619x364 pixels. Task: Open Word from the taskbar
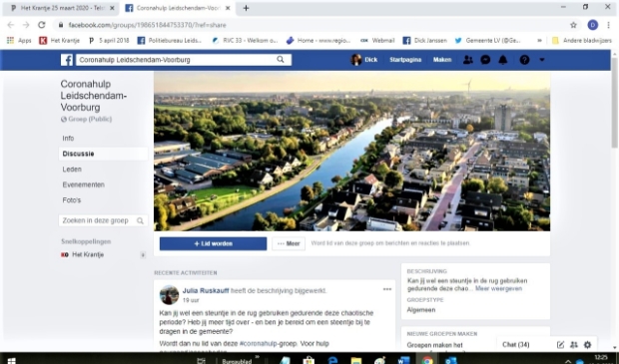[x=403, y=360]
